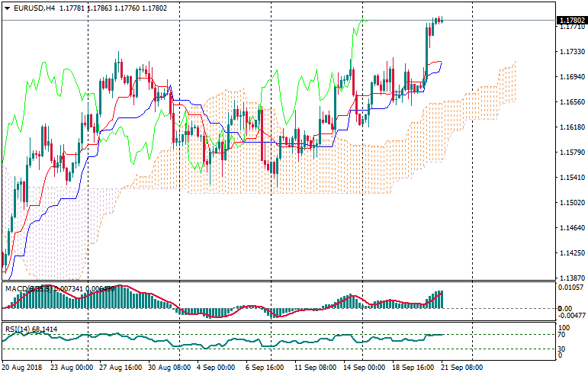Click the MACD 0.01057 scale label
Image resolution: width=588 pixels, height=376 pixels.
(x=571, y=288)
